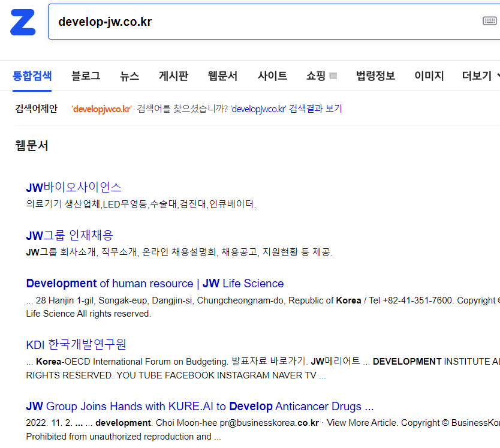
Task: Click the JW그룹 회사소개 description text
Action: (x=179, y=252)
